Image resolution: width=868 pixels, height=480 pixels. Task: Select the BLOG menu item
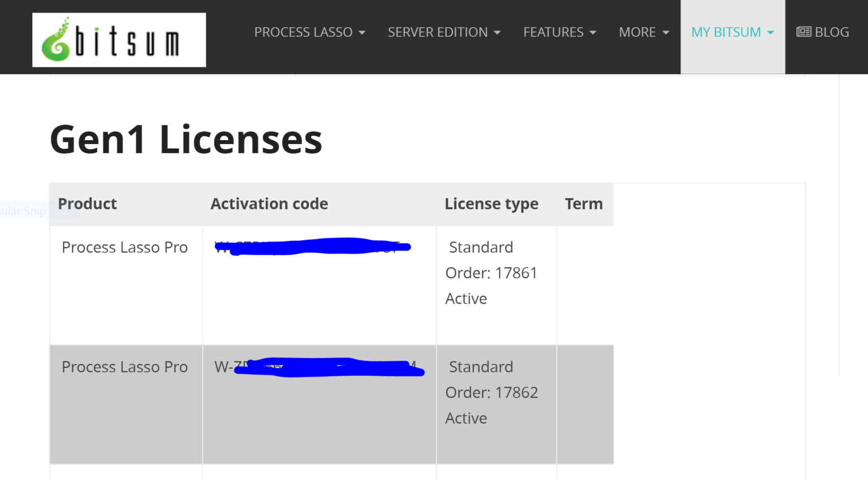(x=831, y=32)
